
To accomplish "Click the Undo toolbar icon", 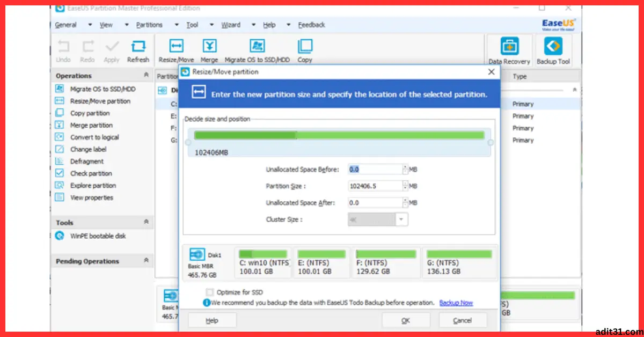I will (x=63, y=47).
